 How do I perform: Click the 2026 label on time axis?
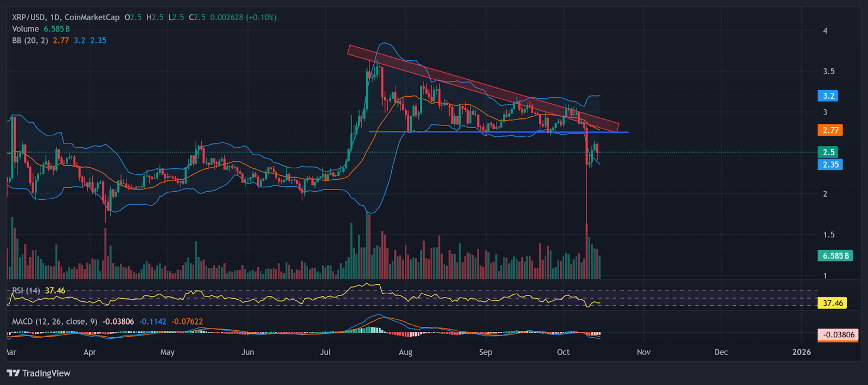(x=801, y=352)
